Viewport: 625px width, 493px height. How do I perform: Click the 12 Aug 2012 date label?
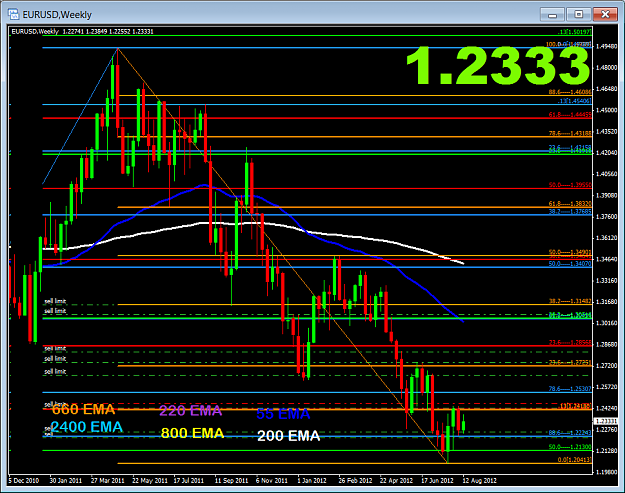click(x=480, y=481)
